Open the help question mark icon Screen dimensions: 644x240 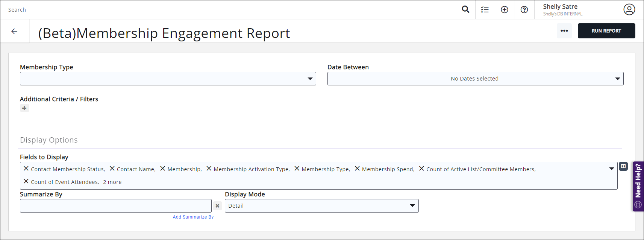pos(524,10)
